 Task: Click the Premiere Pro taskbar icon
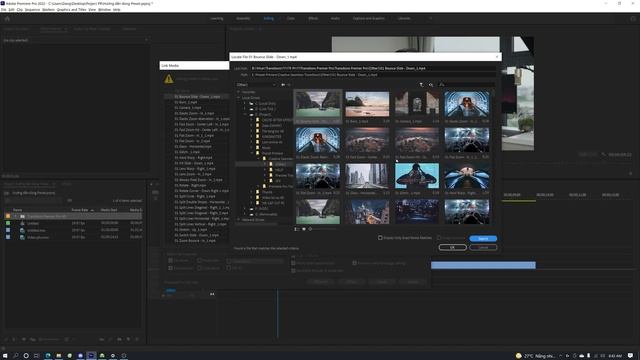tap(91, 356)
